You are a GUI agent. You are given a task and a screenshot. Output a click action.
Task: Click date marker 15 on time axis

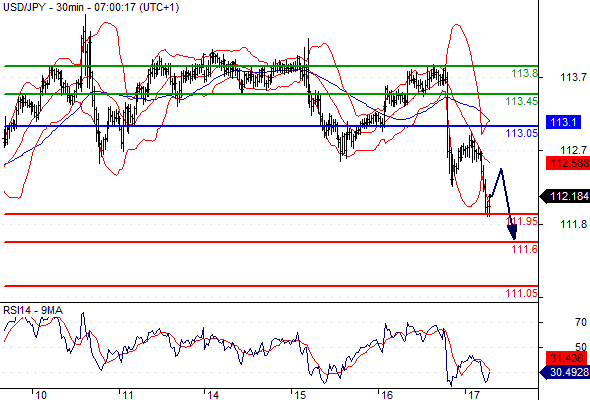(x=300, y=395)
